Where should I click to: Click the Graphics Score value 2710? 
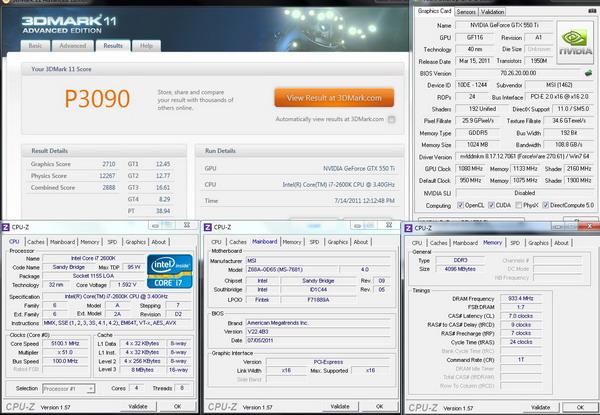(x=109, y=164)
